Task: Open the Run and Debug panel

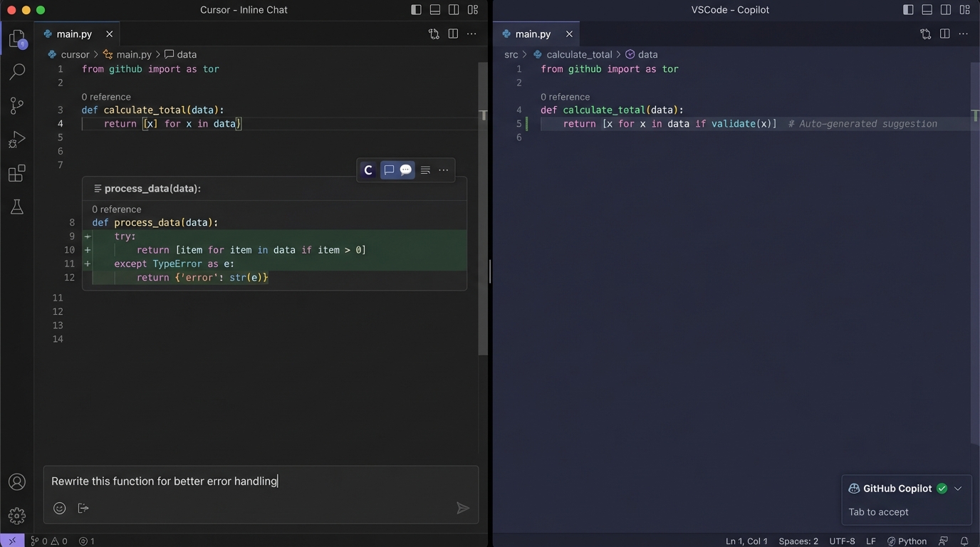Action: (16, 138)
